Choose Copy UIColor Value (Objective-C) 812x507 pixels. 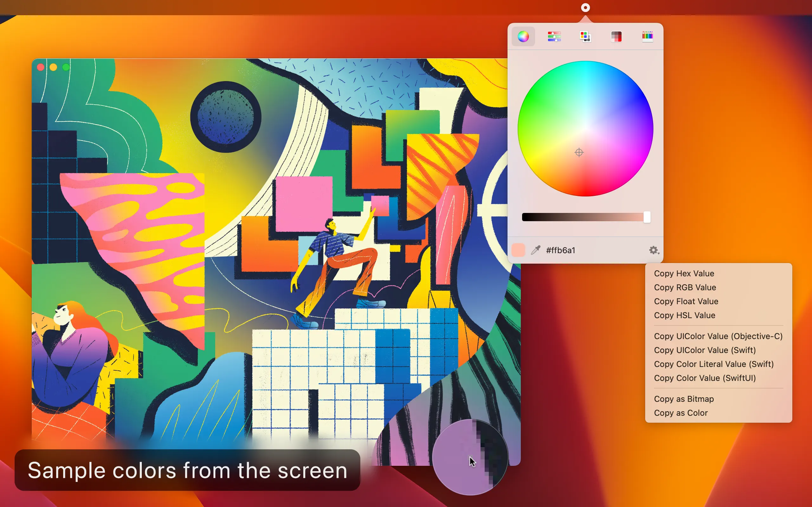pos(718,336)
